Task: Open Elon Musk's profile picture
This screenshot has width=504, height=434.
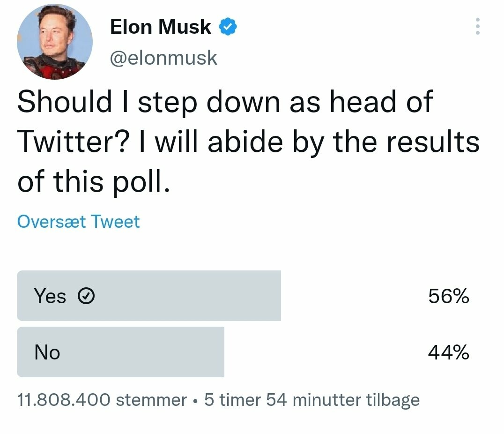Action: click(54, 42)
